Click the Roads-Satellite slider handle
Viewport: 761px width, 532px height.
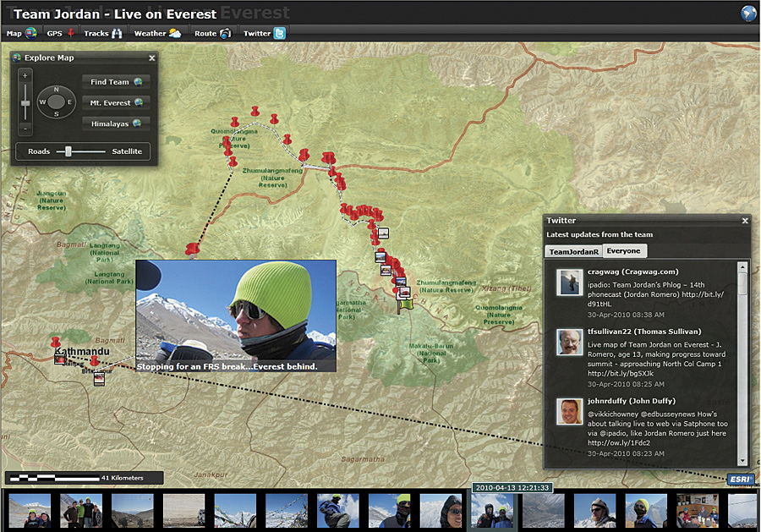68,151
